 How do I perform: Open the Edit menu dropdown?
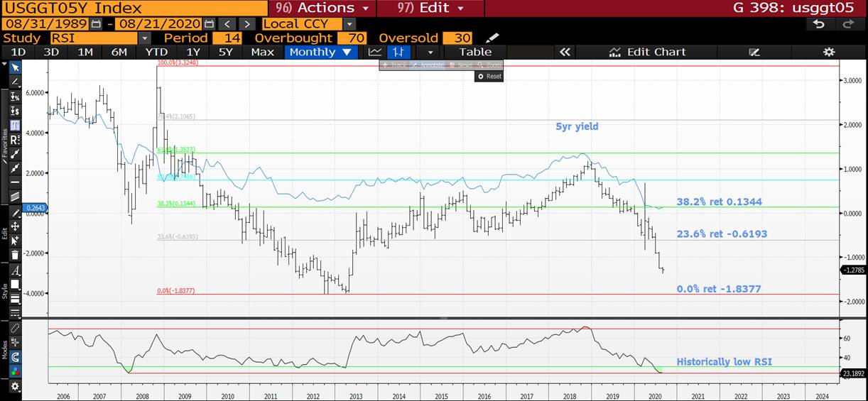click(430, 8)
